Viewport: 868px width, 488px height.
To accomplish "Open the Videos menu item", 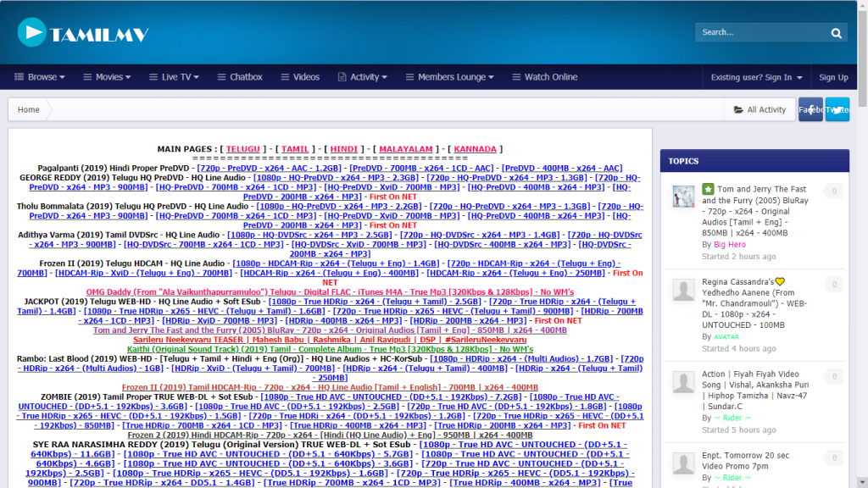I will (301, 77).
